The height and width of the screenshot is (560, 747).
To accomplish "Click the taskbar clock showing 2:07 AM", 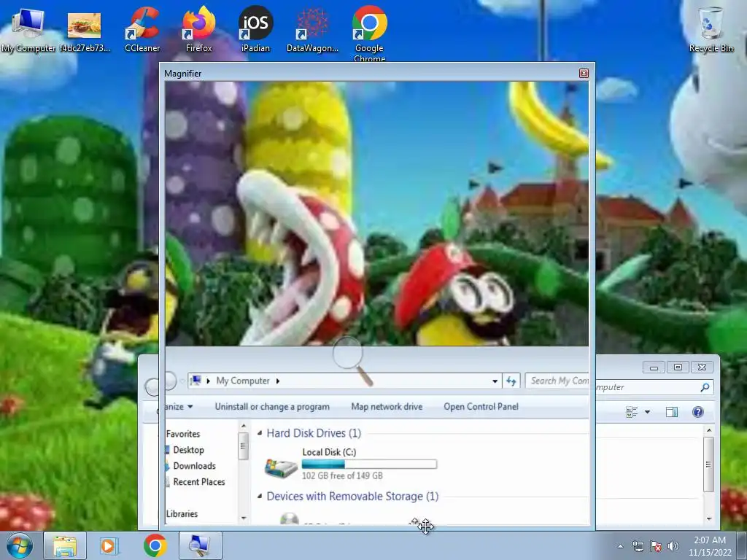I will click(710, 546).
